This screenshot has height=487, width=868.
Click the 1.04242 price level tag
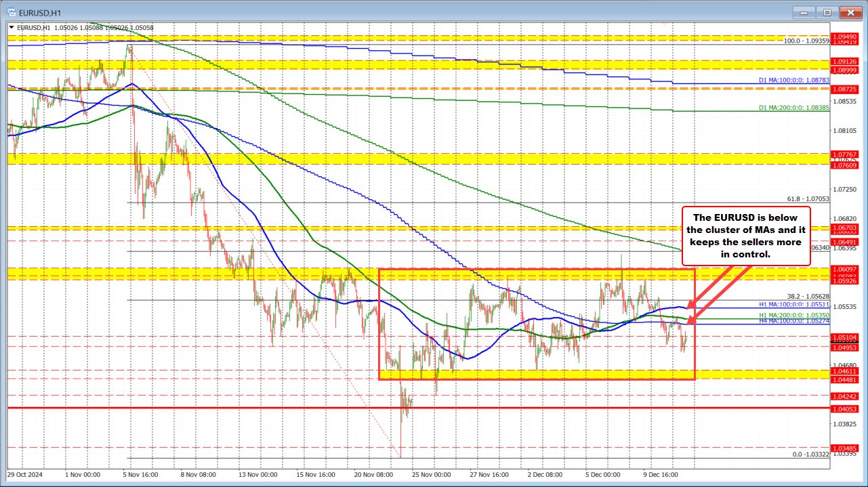[x=846, y=396]
